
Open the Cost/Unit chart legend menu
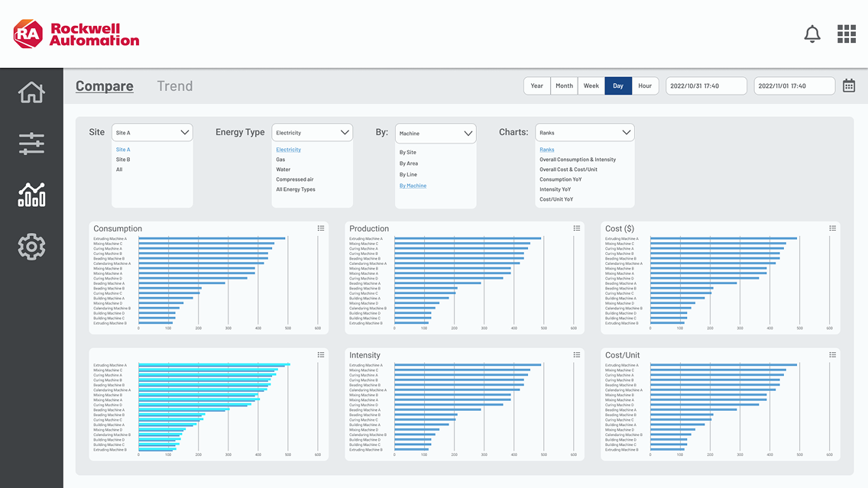point(832,354)
